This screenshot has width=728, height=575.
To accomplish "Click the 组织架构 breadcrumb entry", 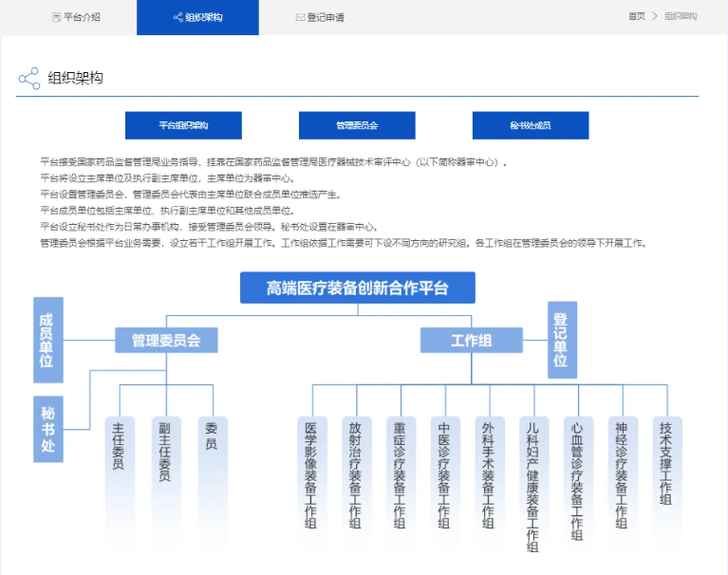I will [681, 16].
